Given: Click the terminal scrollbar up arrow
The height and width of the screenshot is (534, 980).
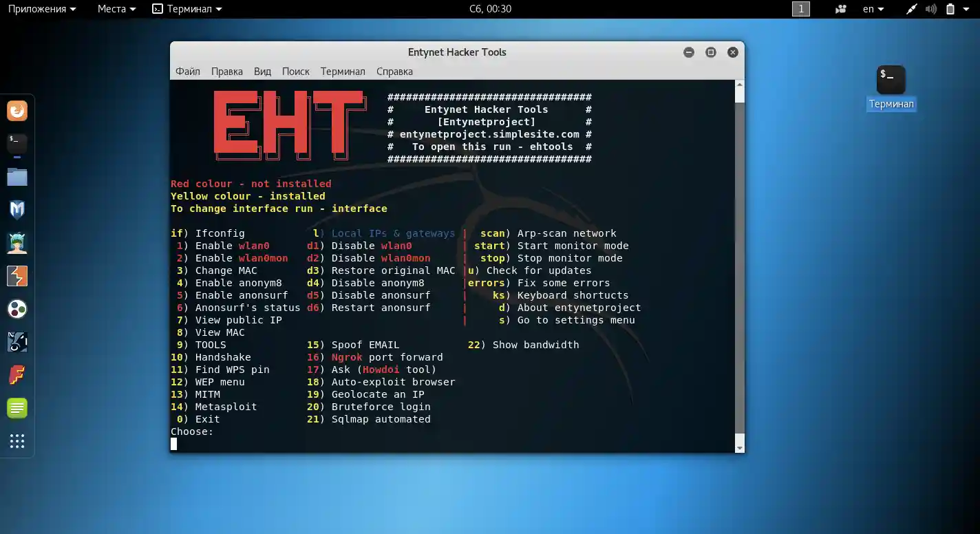Looking at the screenshot, I should pyautogui.click(x=740, y=85).
